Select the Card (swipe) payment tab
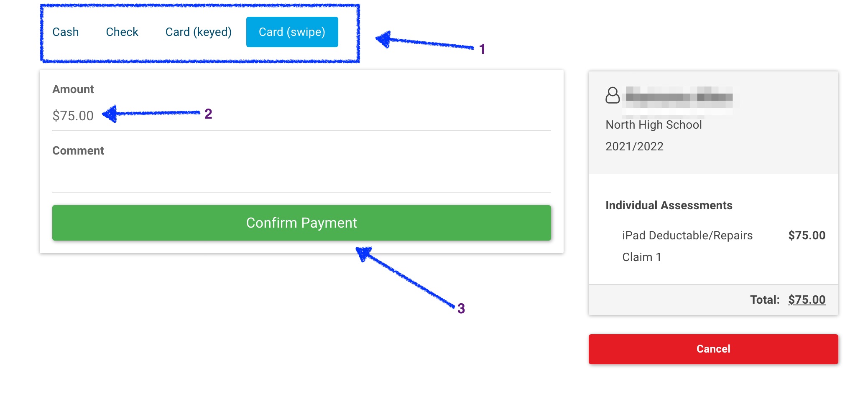 [x=292, y=32]
